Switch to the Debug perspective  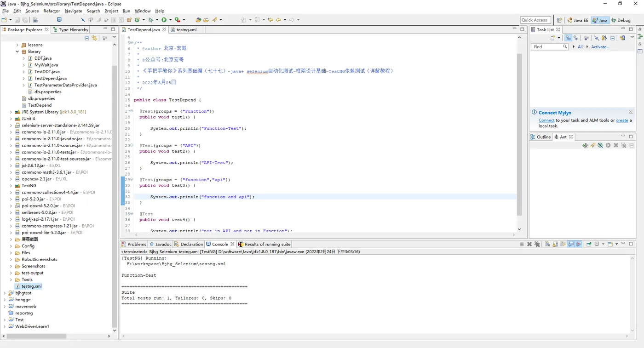point(621,20)
